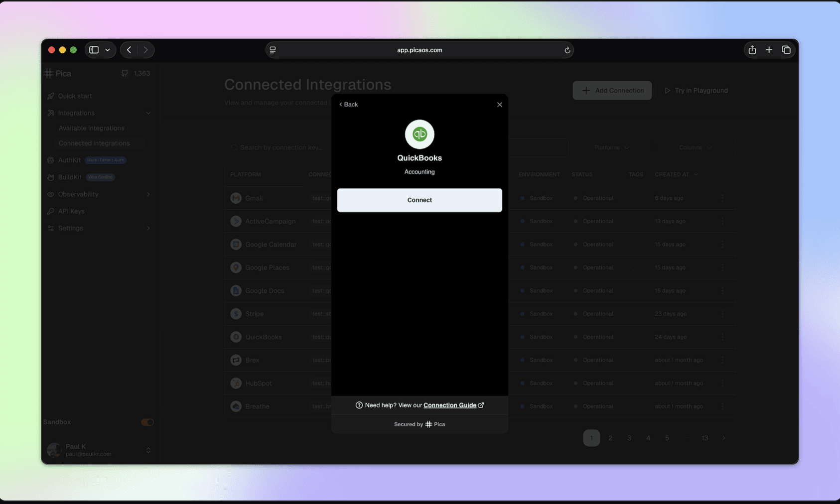Screen dimensions: 840x504
Task: Select Connected integrations in sidebar
Action: pos(94,143)
